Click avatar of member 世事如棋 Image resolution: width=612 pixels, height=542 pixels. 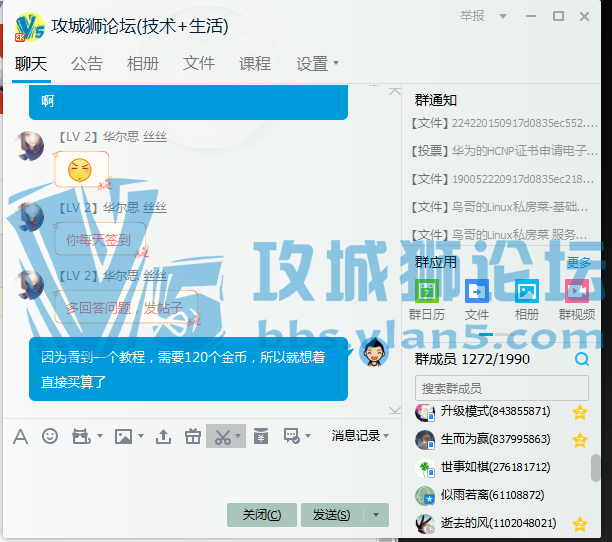point(425,468)
